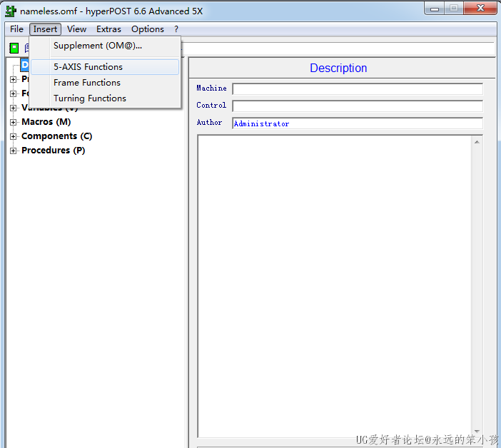Image resolution: width=501 pixels, height=448 pixels.
Task: Open the File menu
Action: coord(16,29)
